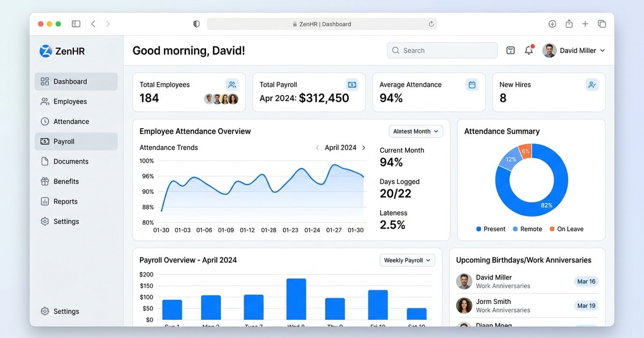This screenshot has height=338, width=644.
Task: Click the Dashboard grid icon
Action: tap(45, 82)
